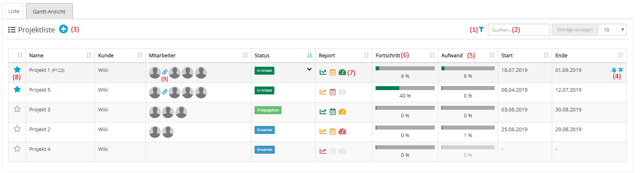Image resolution: width=644 pixels, height=173 pixels.
Task: Open the Projekt 5 name link
Action: 40,90
